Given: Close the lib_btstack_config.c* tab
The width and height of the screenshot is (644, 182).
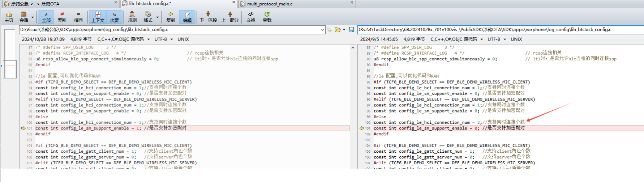Looking at the screenshot, I should pos(233,3).
